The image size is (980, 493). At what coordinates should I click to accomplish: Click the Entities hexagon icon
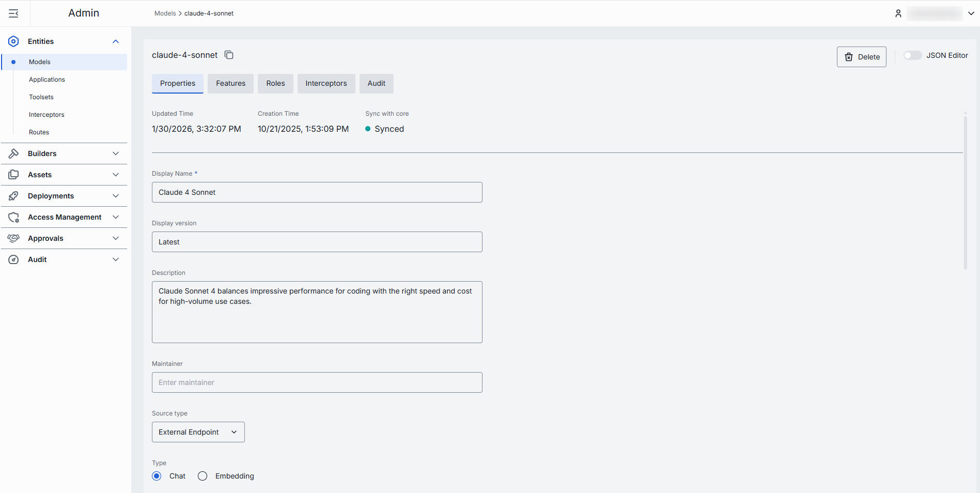[x=14, y=41]
